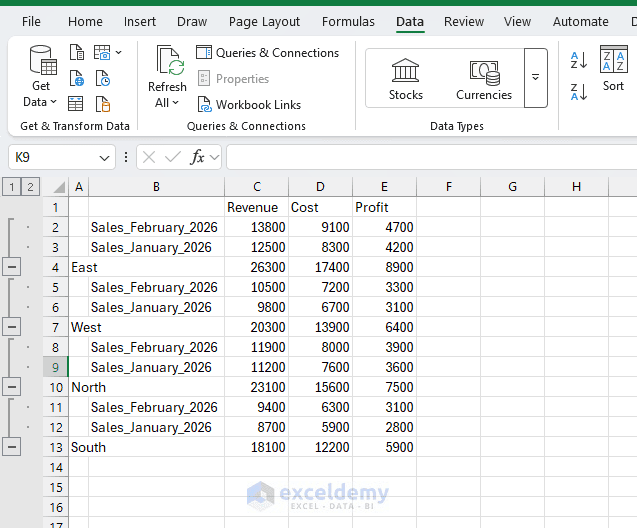
Task: Switch to Home tab
Action: click(x=85, y=22)
